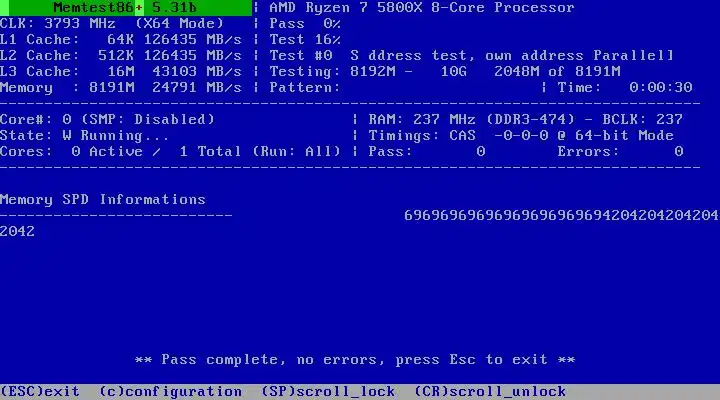720x400 pixels.
Task: Select the L3 Cache 16M row
Action: 121,72
